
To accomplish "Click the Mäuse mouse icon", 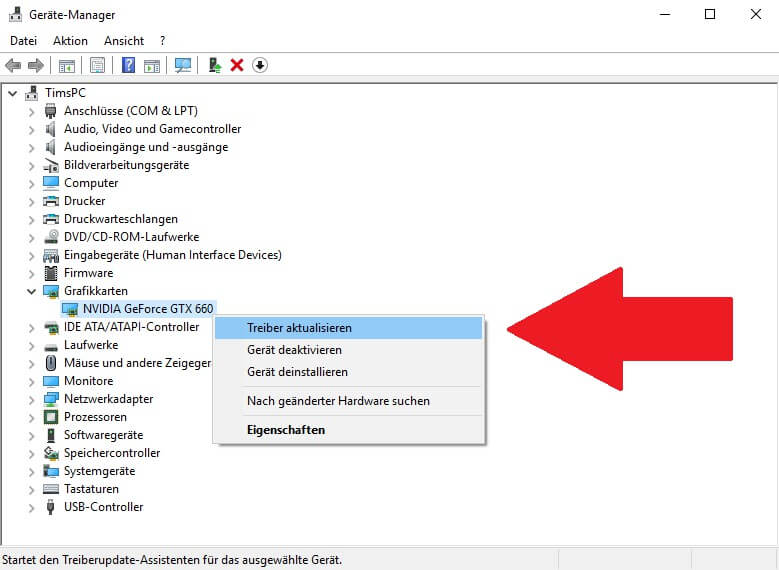I will (51, 363).
